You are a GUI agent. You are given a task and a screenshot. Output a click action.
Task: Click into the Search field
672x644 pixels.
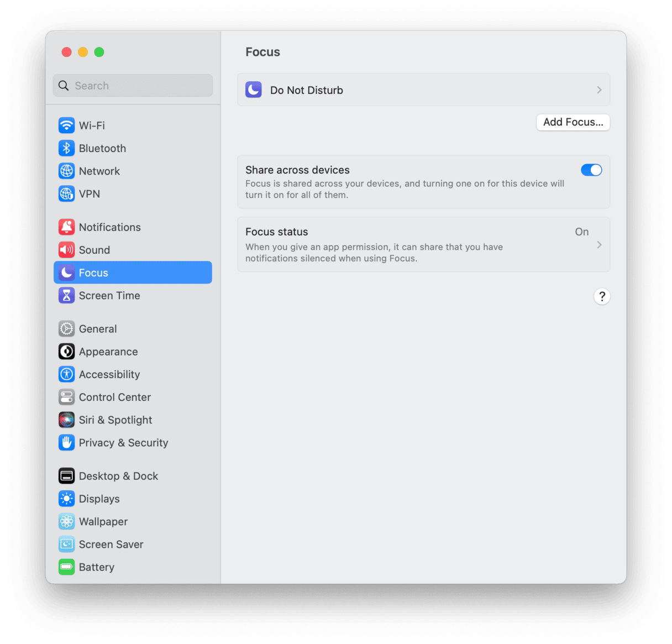pyautogui.click(x=133, y=86)
